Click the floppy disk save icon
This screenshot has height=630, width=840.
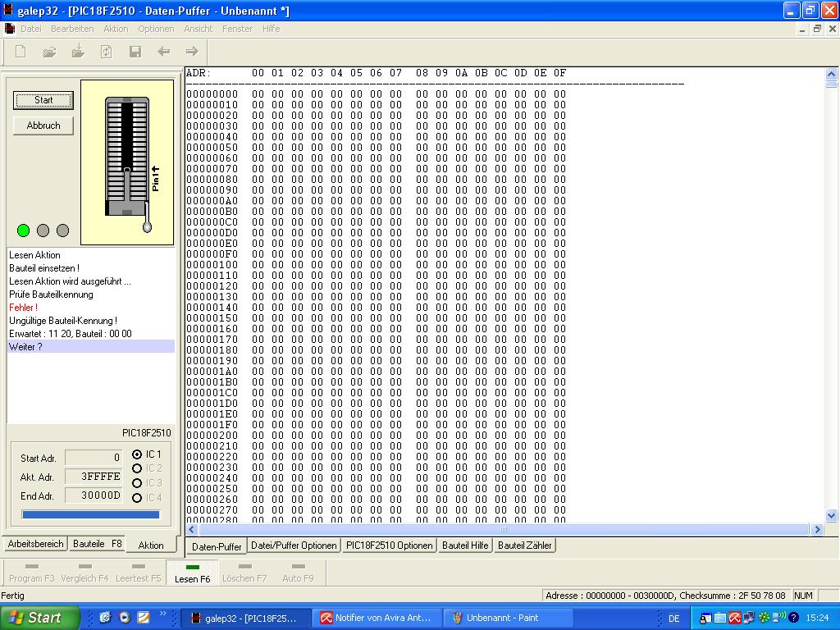[135, 52]
